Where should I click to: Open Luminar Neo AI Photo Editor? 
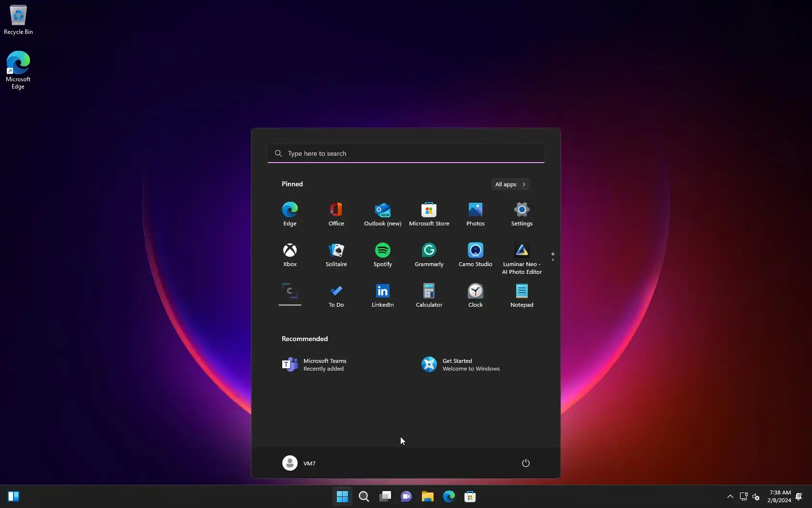pyautogui.click(x=522, y=258)
